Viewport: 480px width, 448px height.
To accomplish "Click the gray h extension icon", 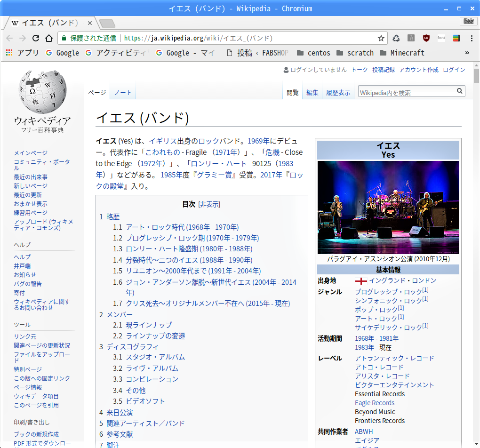I will pos(411,38).
